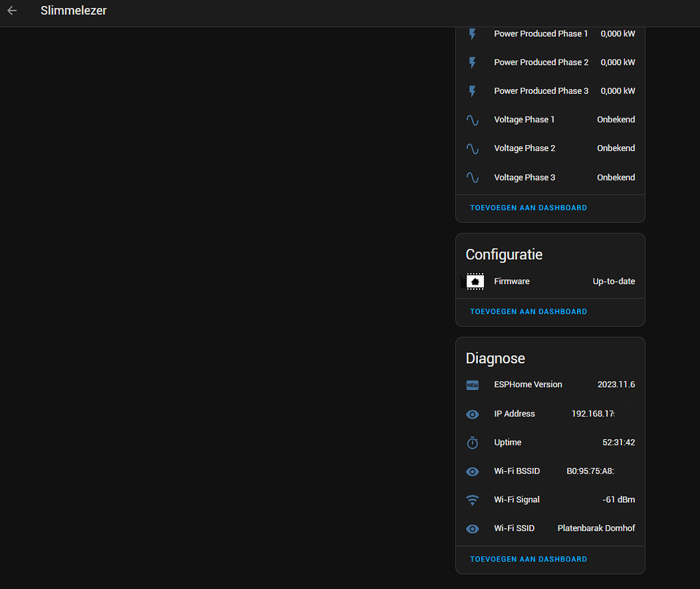Viewport: 700px width, 589px height.
Task: Click the lightning icon for Power Produced Phase 1
Action: click(x=472, y=34)
